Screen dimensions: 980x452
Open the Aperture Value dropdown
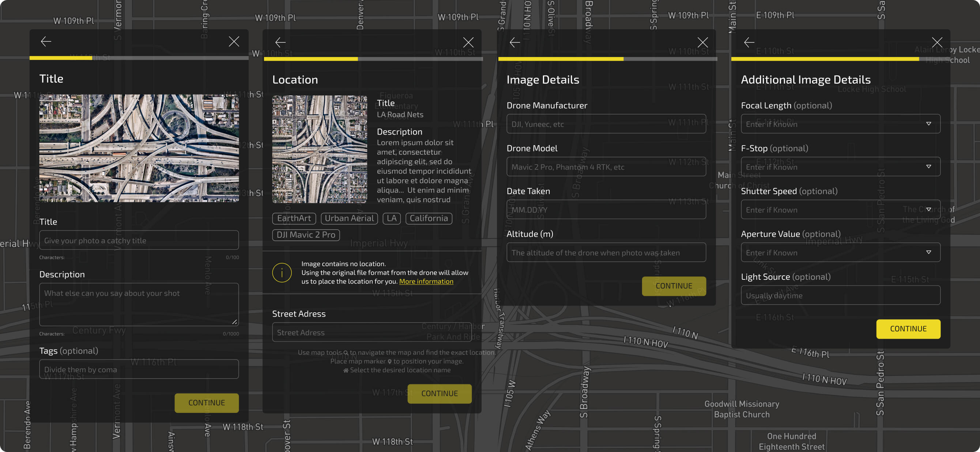(x=929, y=252)
